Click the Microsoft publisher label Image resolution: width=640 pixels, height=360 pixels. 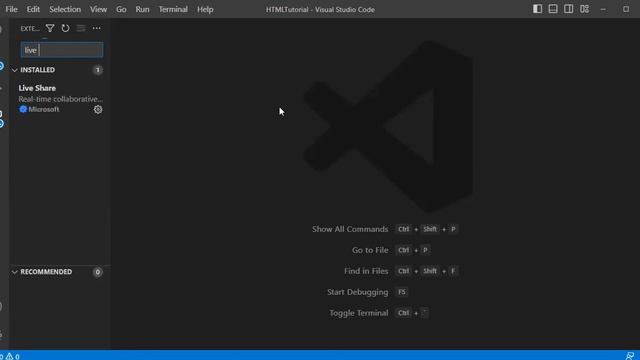(x=44, y=109)
